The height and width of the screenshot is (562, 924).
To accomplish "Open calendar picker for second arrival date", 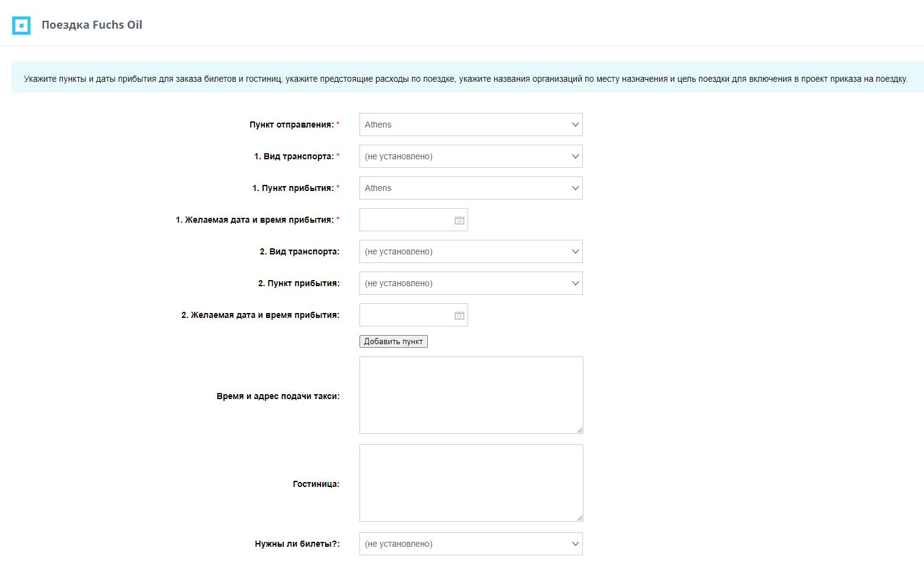I will 460,315.
